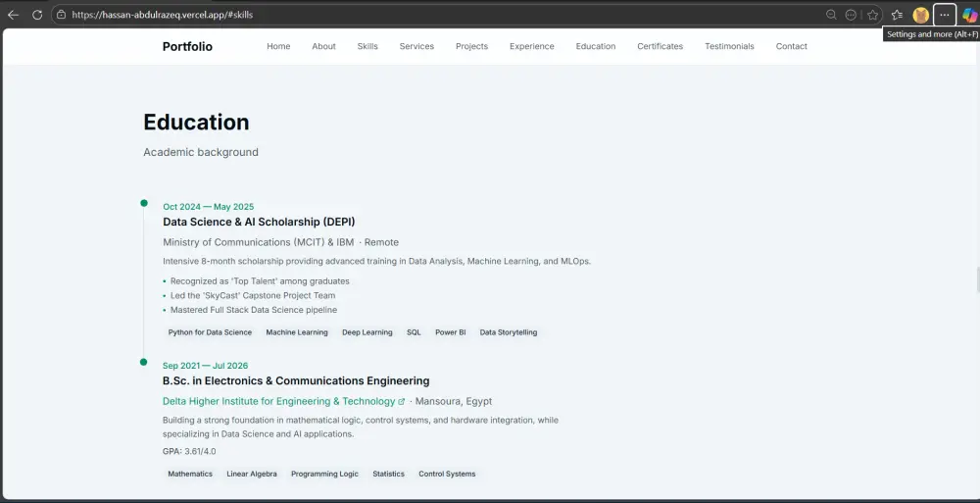Viewport: 980px width, 503px height.
Task: Click the timeline dot for Oct 2024 entry
Action: [x=144, y=203]
